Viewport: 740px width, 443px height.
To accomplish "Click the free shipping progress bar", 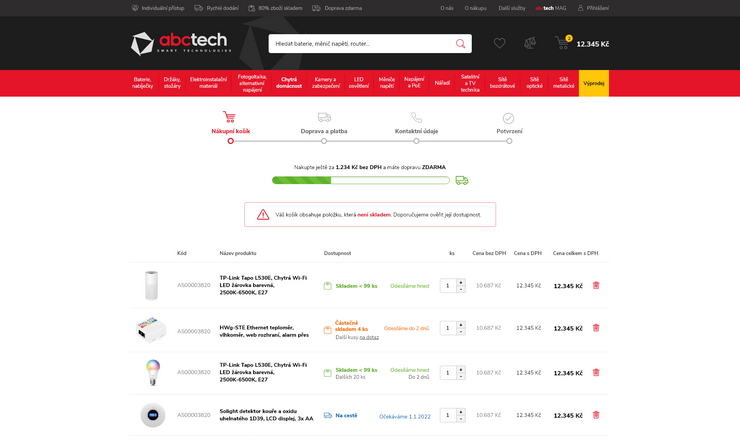I will tap(361, 180).
